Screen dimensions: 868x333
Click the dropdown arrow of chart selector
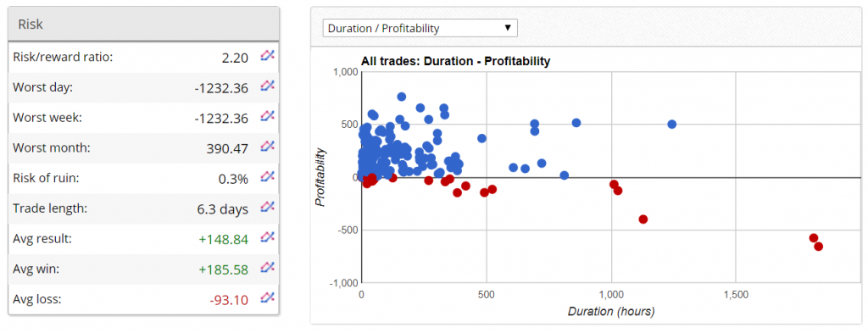507,28
